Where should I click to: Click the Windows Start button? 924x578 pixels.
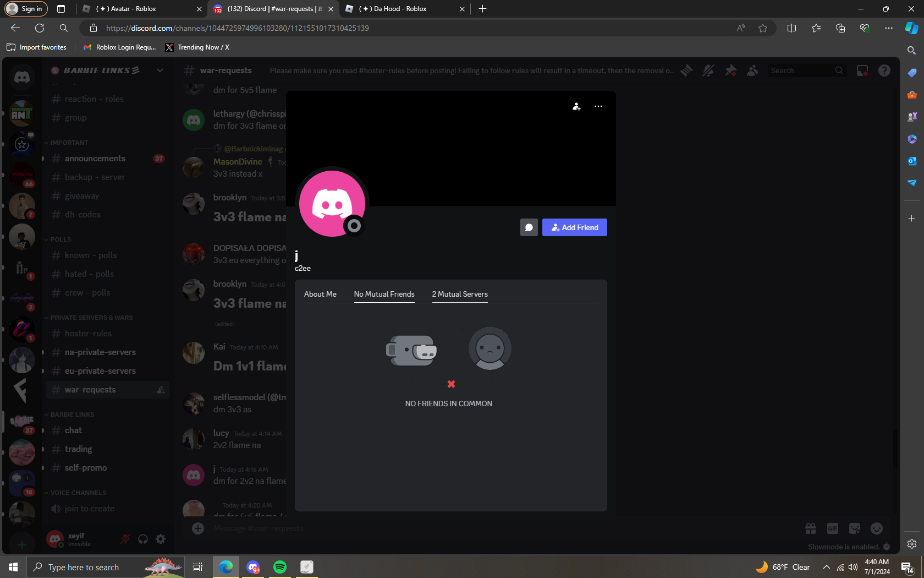click(x=13, y=567)
